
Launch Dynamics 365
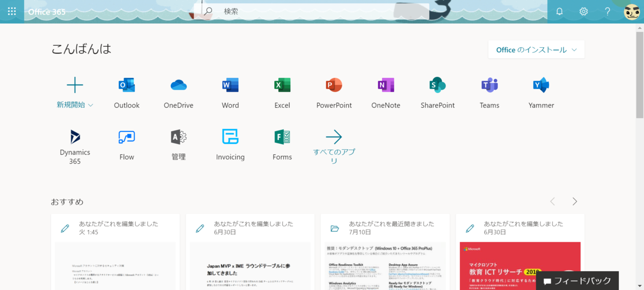click(75, 147)
